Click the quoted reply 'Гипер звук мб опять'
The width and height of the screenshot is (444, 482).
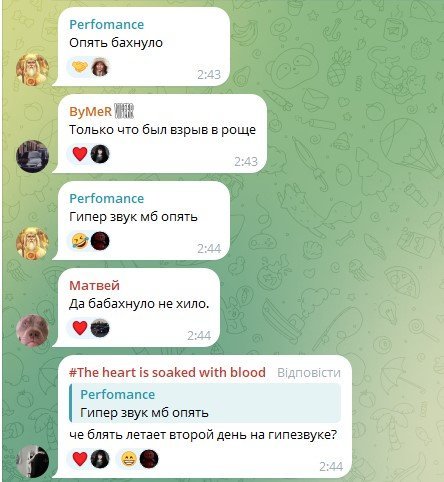point(205,403)
